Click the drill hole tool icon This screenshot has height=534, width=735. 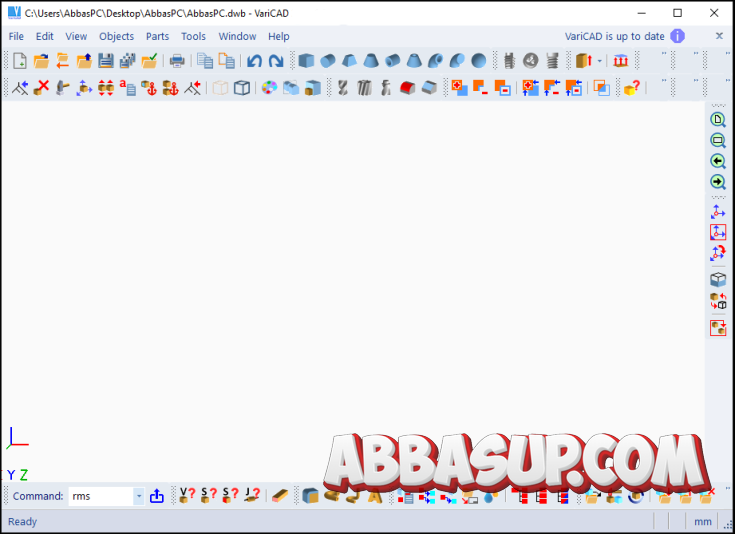[343, 87]
